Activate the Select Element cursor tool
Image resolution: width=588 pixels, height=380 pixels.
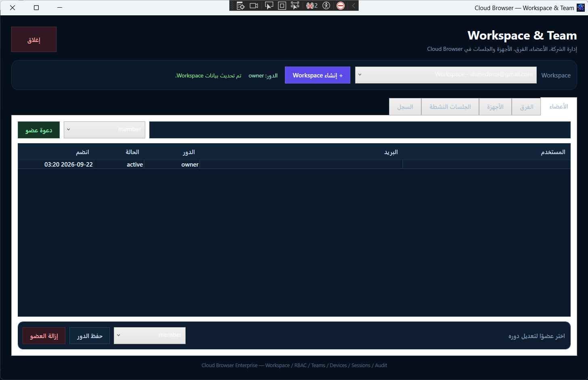(x=269, y=6)
